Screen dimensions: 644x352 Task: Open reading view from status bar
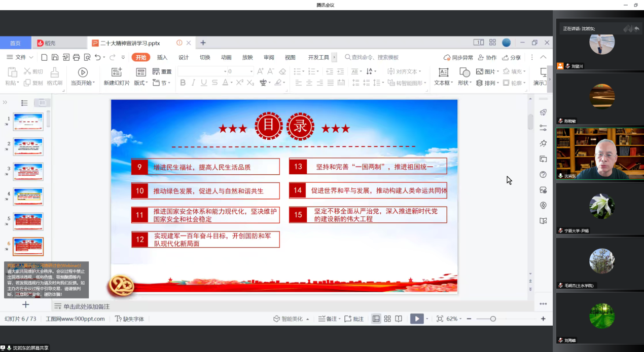399,319
